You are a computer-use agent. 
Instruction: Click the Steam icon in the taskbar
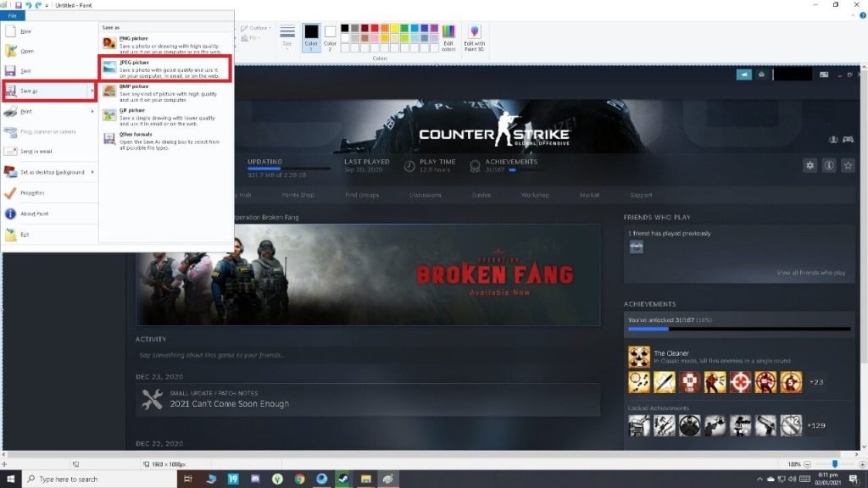343,480
